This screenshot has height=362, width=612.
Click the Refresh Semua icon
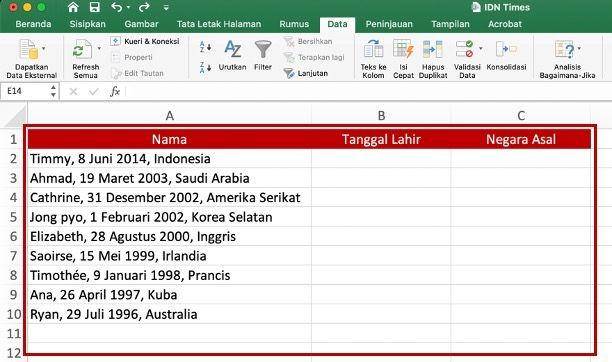(x=82, y=50)
